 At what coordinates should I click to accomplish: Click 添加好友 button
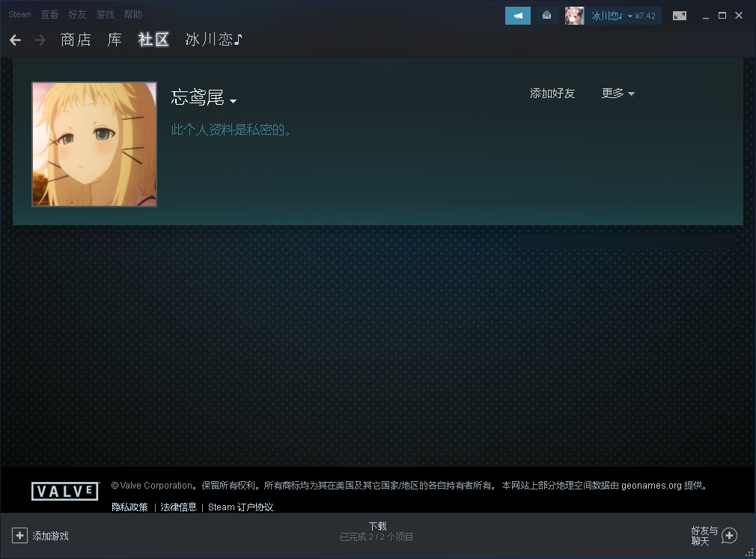[552, 93]
